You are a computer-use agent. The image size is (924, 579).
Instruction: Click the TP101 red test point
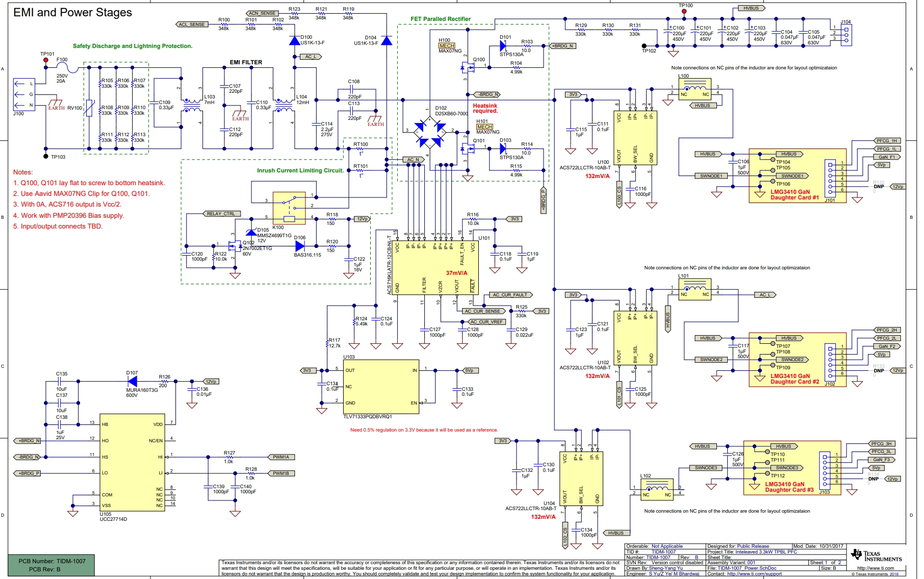46,60
